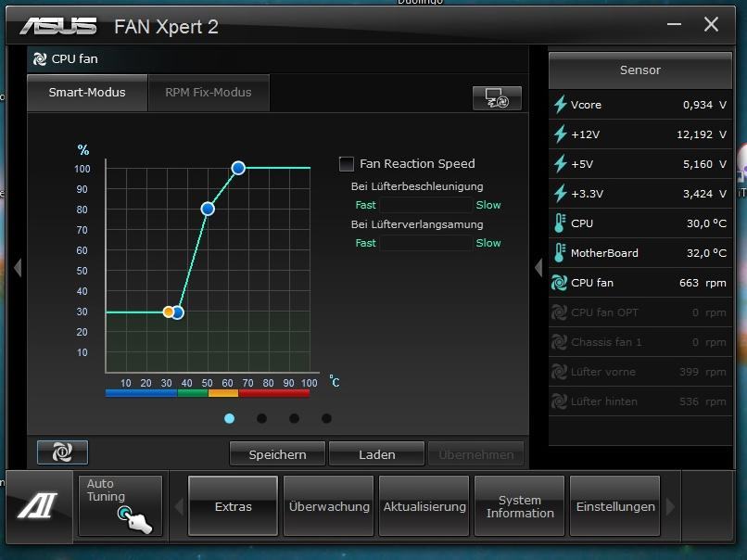Viewport: 747px width, 560px height.
Task: Click the Lüfterbeschleunigung Fast-Slow slider
Action: [x=426, y=205]
